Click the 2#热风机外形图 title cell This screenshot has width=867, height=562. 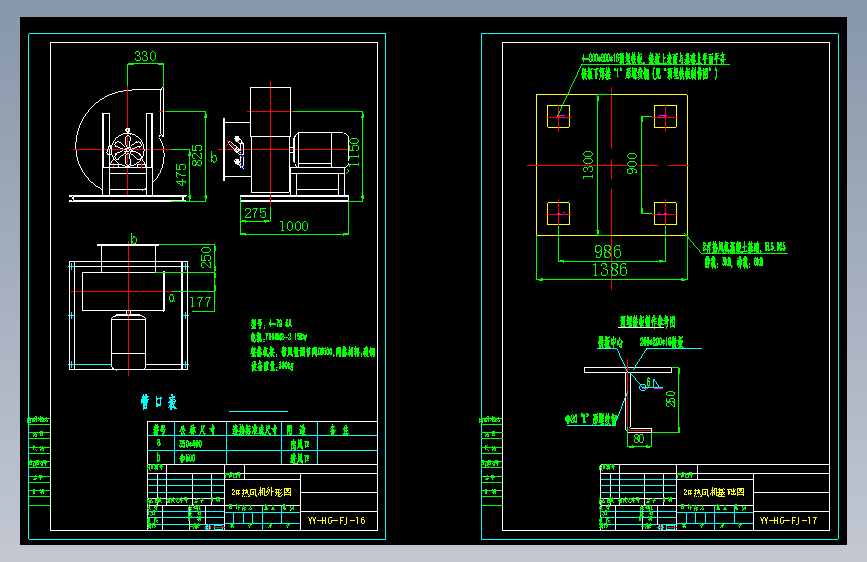click(x=262, y=492)
